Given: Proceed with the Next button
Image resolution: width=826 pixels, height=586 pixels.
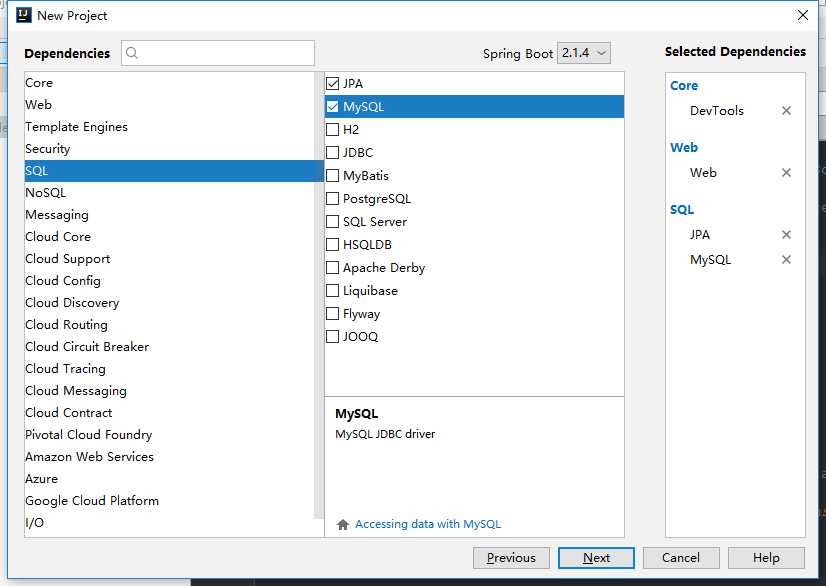Looking at the screenshot, I should (x=596, y=558).
